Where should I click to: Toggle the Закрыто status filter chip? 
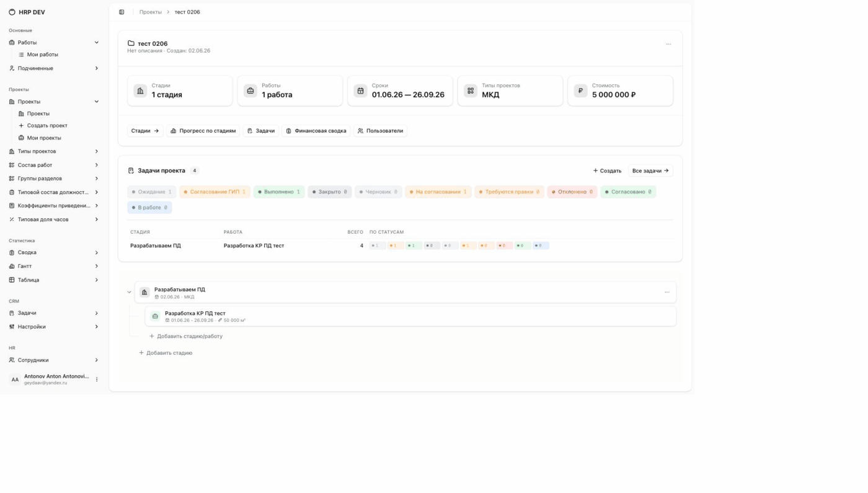pos(330,192)
